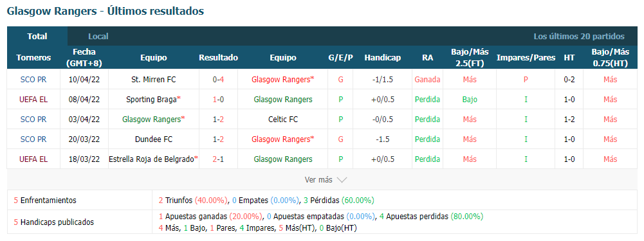Expand the Ver más chevron icon
Viewport: 644px width, 241px height.
342,180
